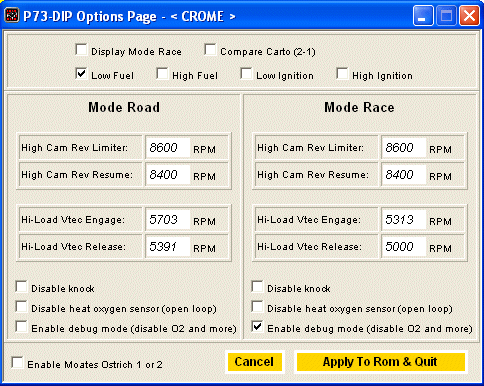Screen dimensions: 484x386
Task: Click the app icon in the title bar
Action: point(12,16)
